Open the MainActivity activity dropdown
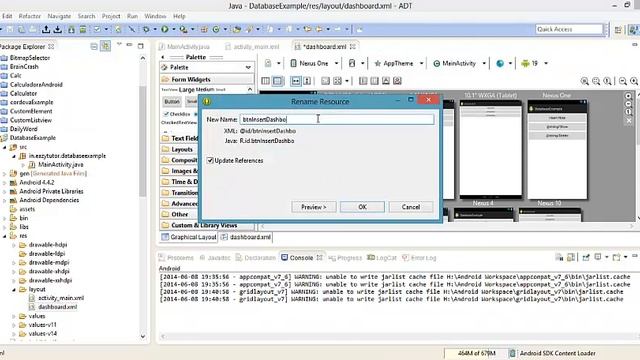The width and height of the screenshot is (640, 360). click(459, 63)
